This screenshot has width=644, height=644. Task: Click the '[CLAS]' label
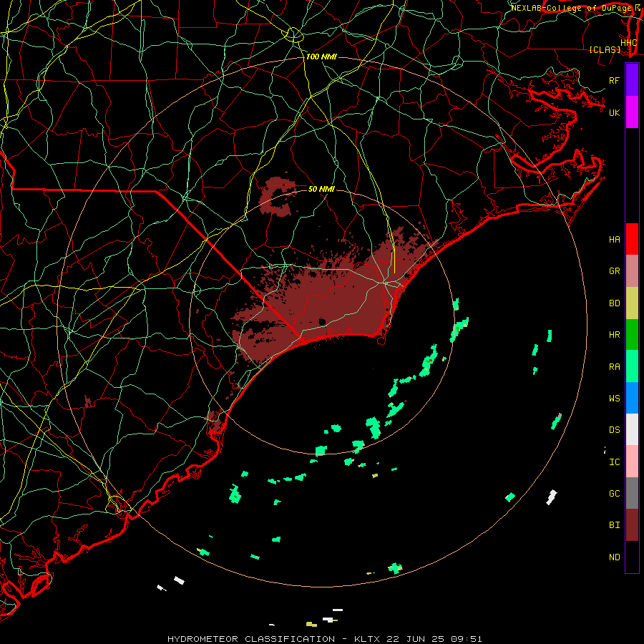605,49
